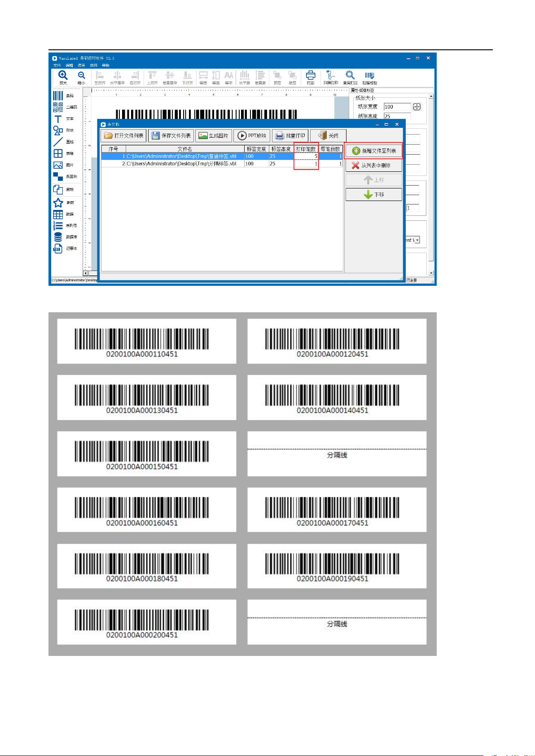Click 保存文件列表 button in 多文档 dialog
The height and width of the screenshot is (756, 535).
click(x=171, y=135)
